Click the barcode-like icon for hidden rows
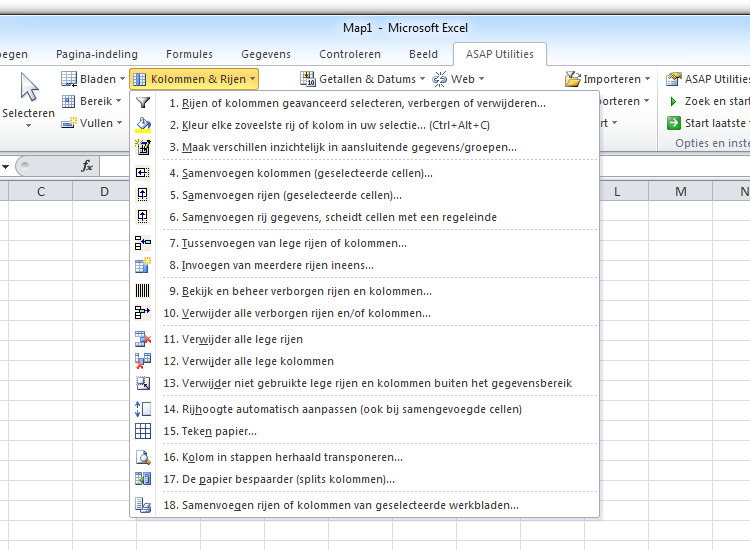Viewport: 750px width, 550px height. click(143, 291)
